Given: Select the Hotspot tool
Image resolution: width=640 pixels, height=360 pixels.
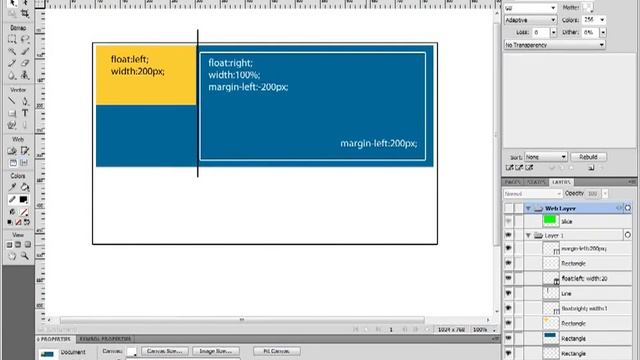Looking at the screenshot, I should click(12, 151).
